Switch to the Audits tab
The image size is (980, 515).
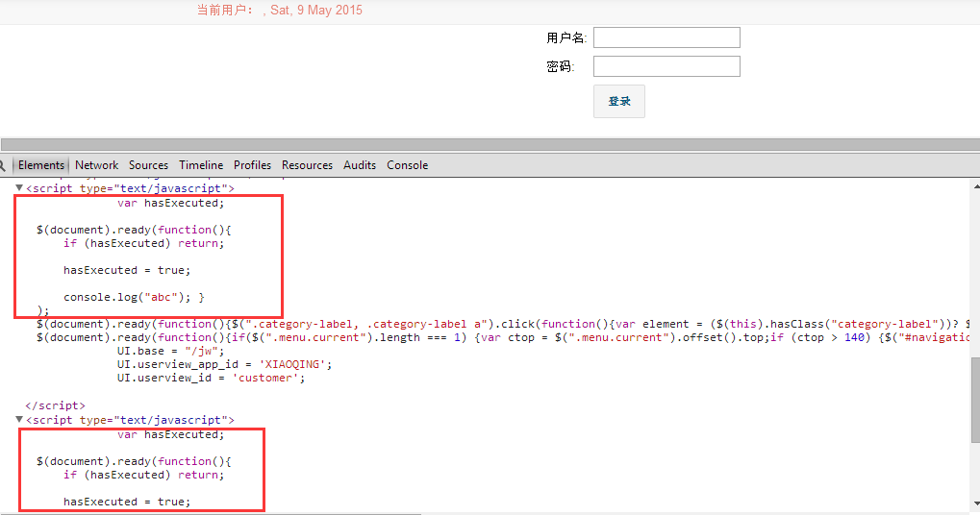tap(360, 165)
